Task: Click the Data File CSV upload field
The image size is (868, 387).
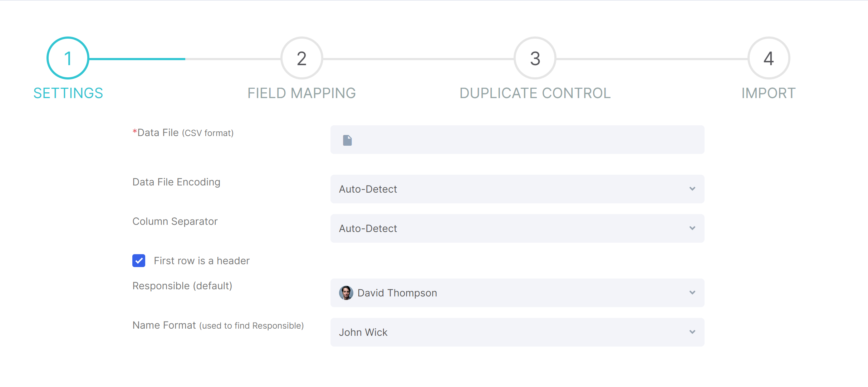Action: pyautogui.click(x=517, y=140)
